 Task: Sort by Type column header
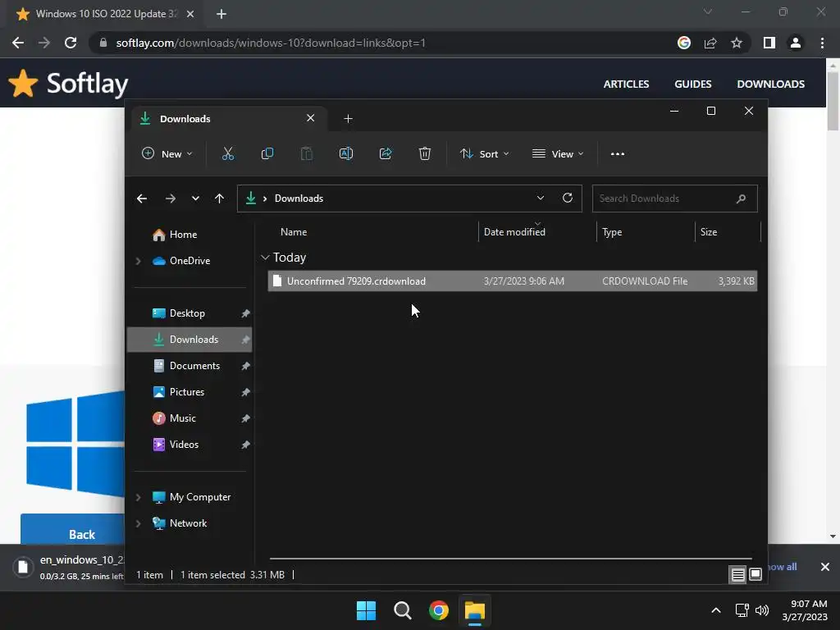(646, 232)
